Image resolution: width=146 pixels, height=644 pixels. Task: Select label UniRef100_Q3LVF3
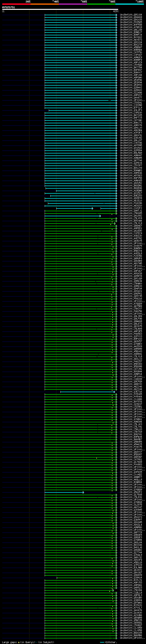(131, 110)
